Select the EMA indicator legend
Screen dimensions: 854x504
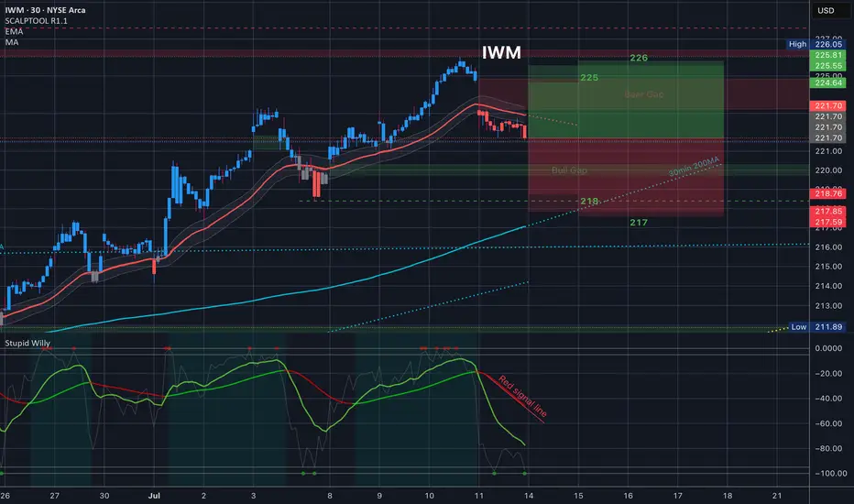click(x=14, y=31)
